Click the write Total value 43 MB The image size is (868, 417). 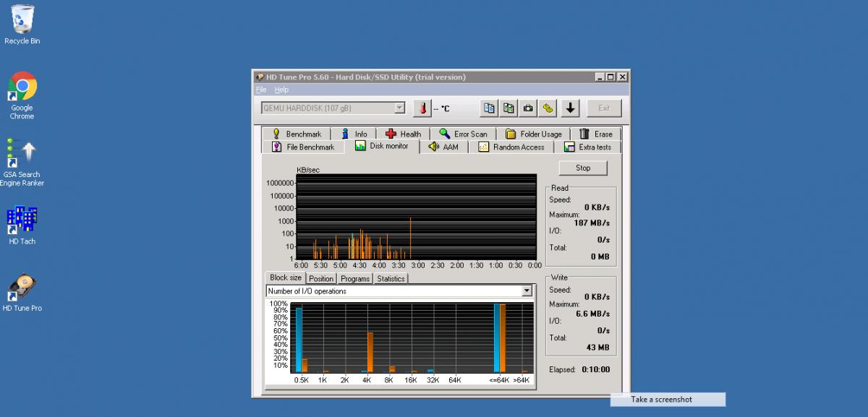[599, 348]
